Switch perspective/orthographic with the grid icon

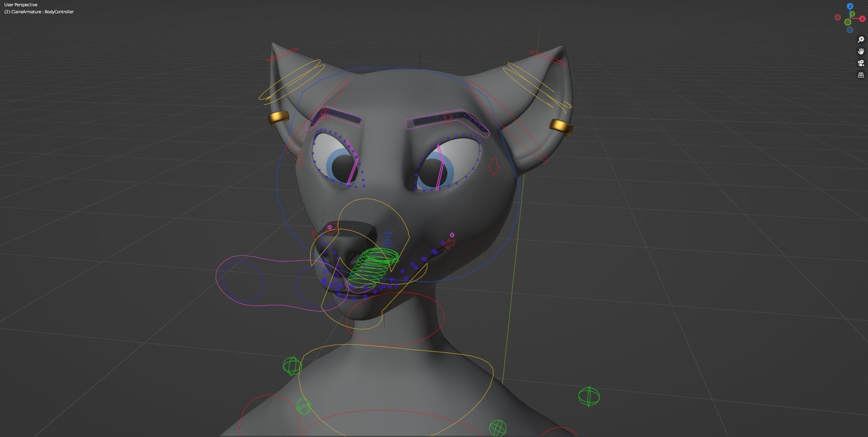(861, 75)
